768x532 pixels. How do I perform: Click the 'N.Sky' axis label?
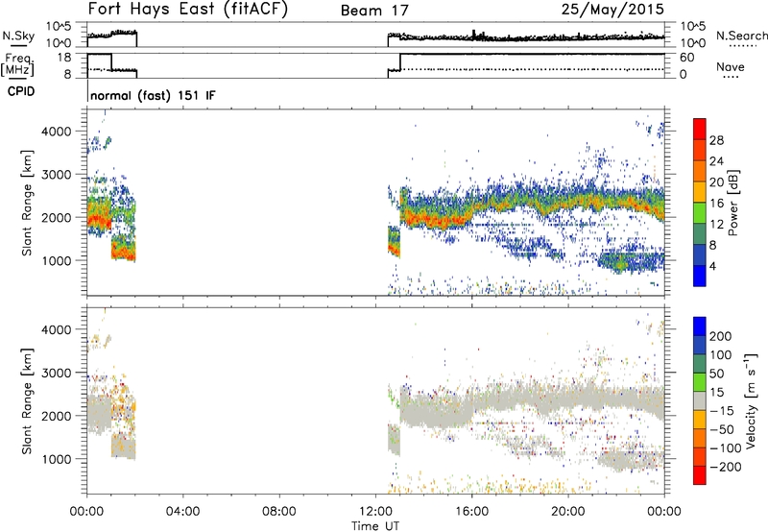pyautogui.click(x=18, y=36)
